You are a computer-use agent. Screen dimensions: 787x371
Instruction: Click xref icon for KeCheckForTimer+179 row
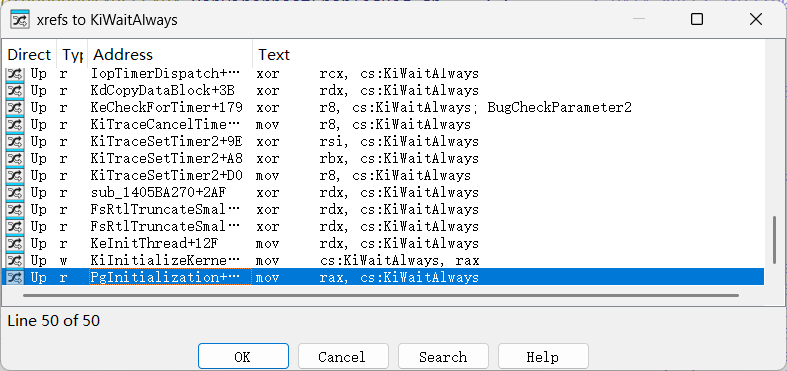coord(15,107)
